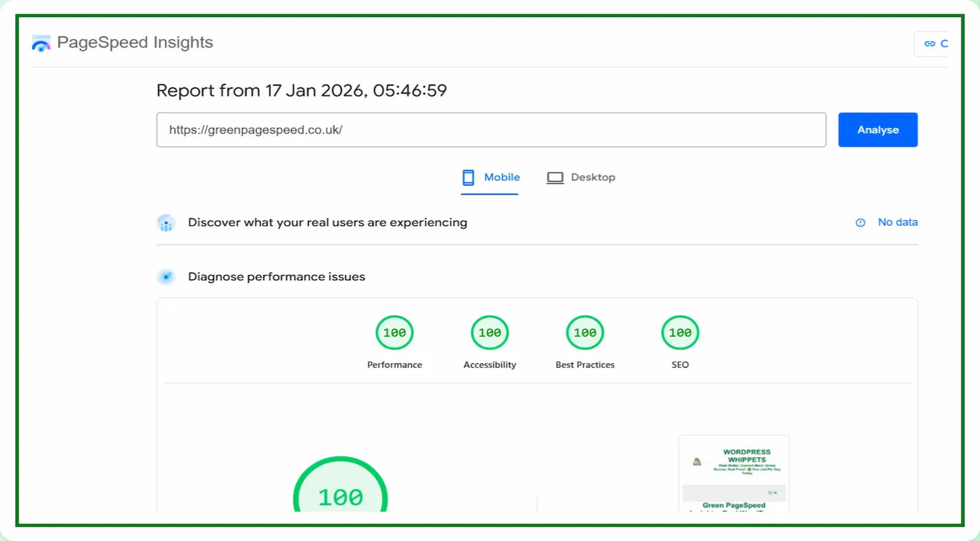Click the copy link icon button
Viewport: 980px width, 541px height.
coord(930,43)
